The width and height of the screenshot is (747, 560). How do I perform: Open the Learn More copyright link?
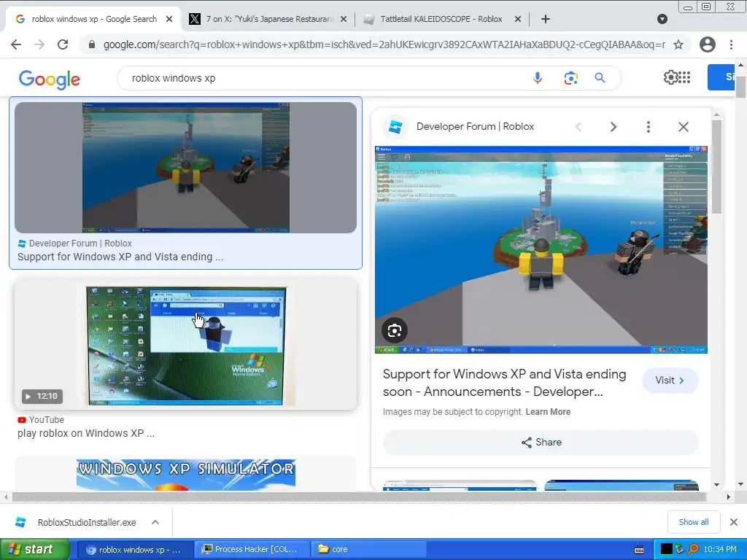(548, 412)
